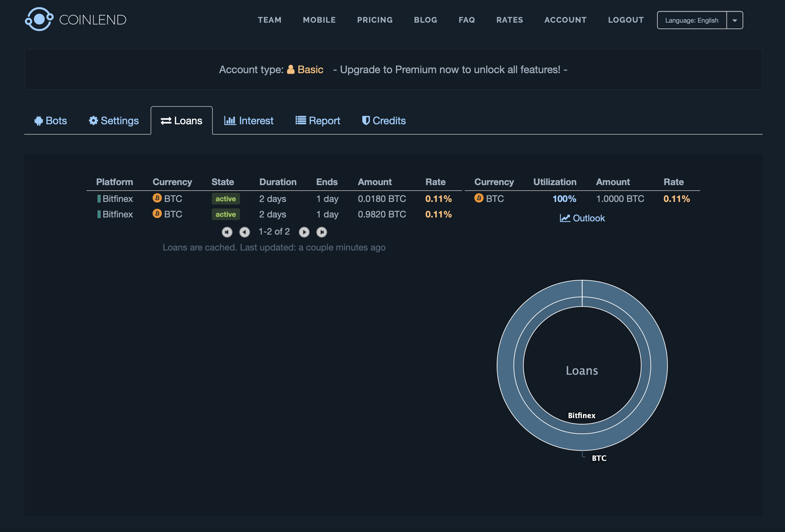Sort loans by Duration column header
The image size is (785, 532).
point(278,182)
